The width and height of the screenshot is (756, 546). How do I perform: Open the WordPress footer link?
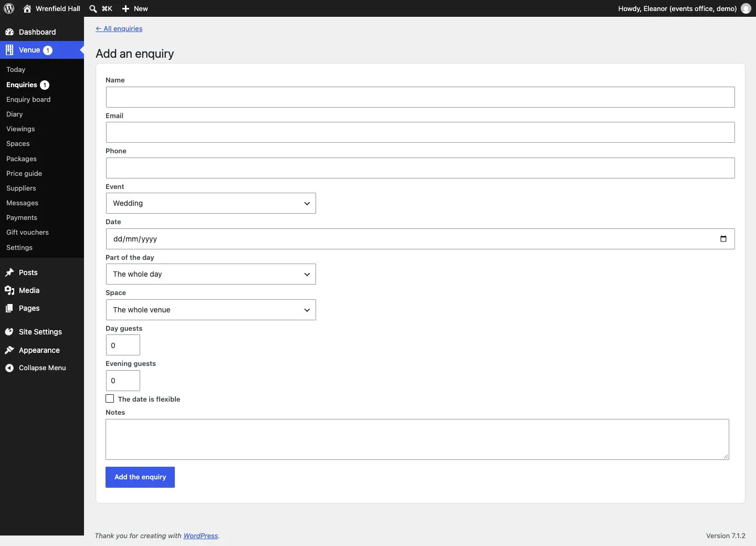click(x=201, y=536)
